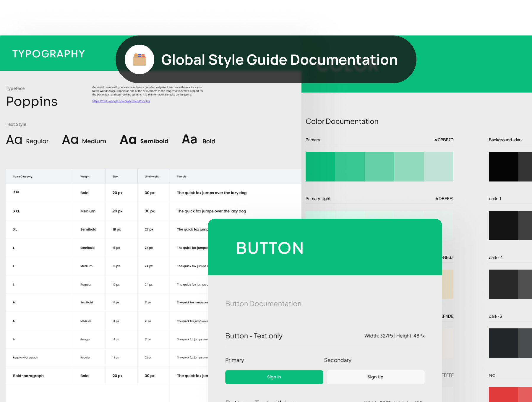Screen dimensions: 532x402
Task: Open the Google Fonts Poppins specimen link
Action: [121, 101]
